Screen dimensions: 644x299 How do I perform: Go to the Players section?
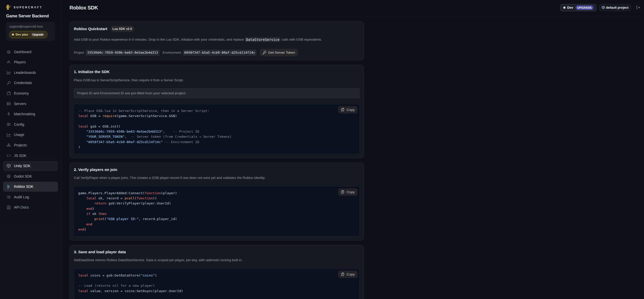pos(30,62)
